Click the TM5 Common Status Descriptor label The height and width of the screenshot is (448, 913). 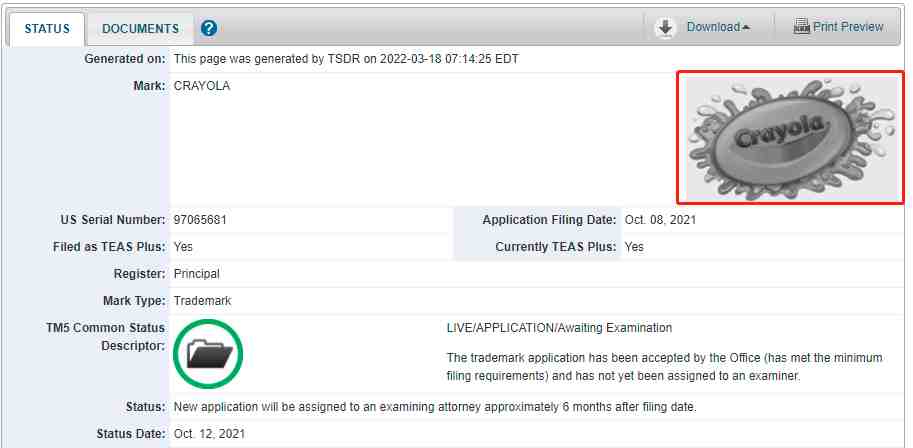[x=105, y=337]
